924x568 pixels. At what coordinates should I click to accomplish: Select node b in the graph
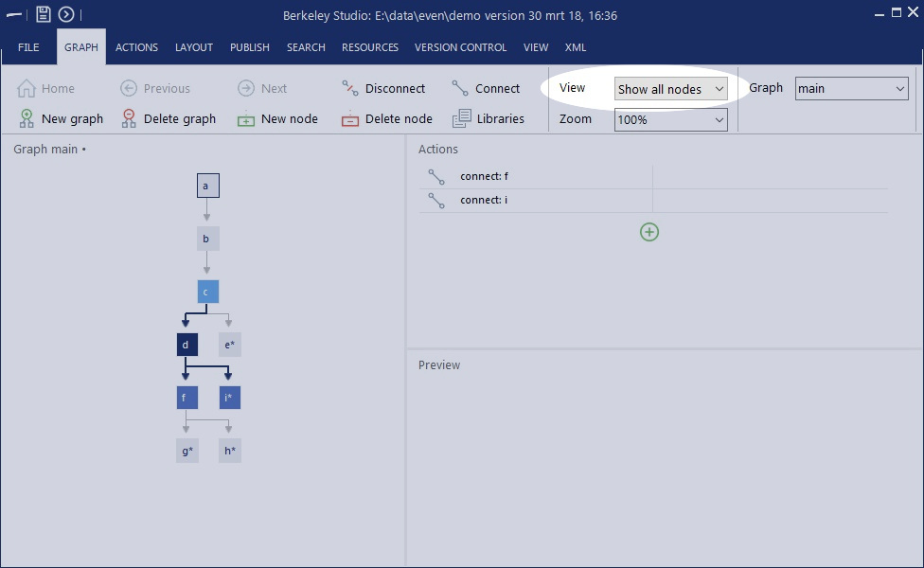click(208, 239)
